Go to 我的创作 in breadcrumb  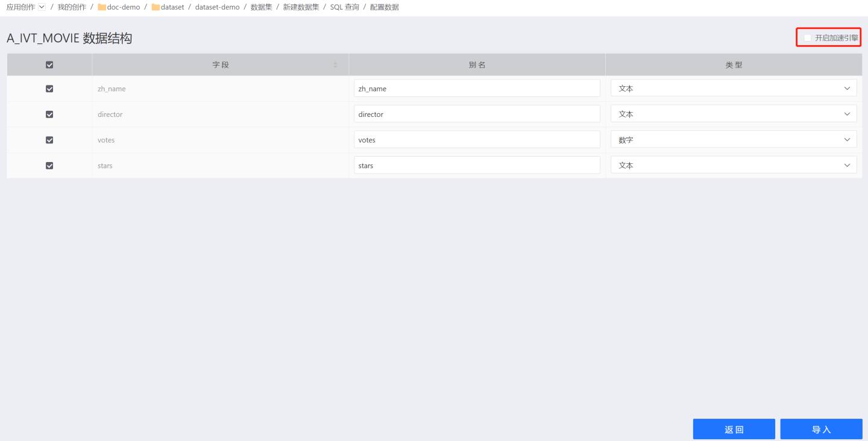[72, 7]
